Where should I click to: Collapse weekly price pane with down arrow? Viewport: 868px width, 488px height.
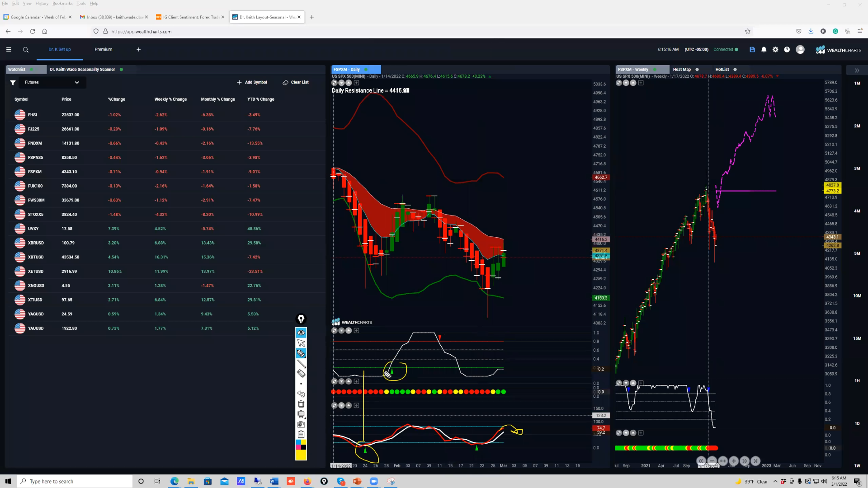[626, 83]
